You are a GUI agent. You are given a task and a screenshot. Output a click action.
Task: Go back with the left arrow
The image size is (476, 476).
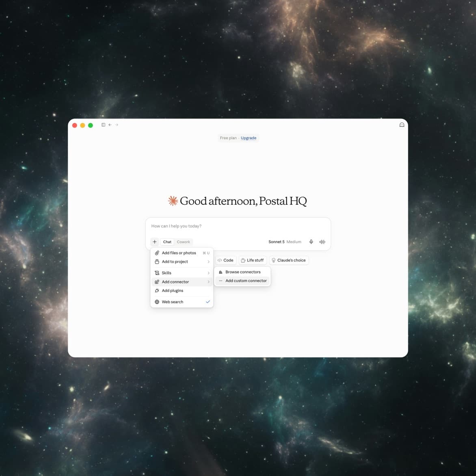coord(110,125)
